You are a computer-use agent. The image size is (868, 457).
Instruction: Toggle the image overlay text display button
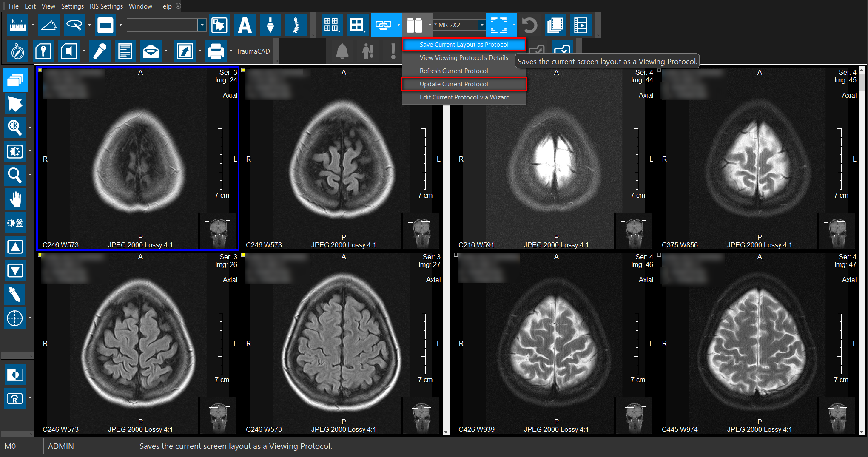[498, 26]
